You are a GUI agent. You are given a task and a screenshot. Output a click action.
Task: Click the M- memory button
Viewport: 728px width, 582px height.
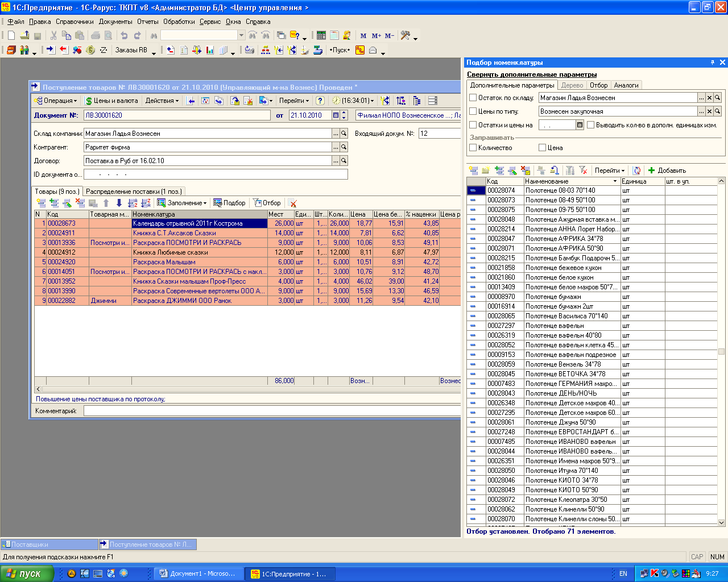point(390,35)
